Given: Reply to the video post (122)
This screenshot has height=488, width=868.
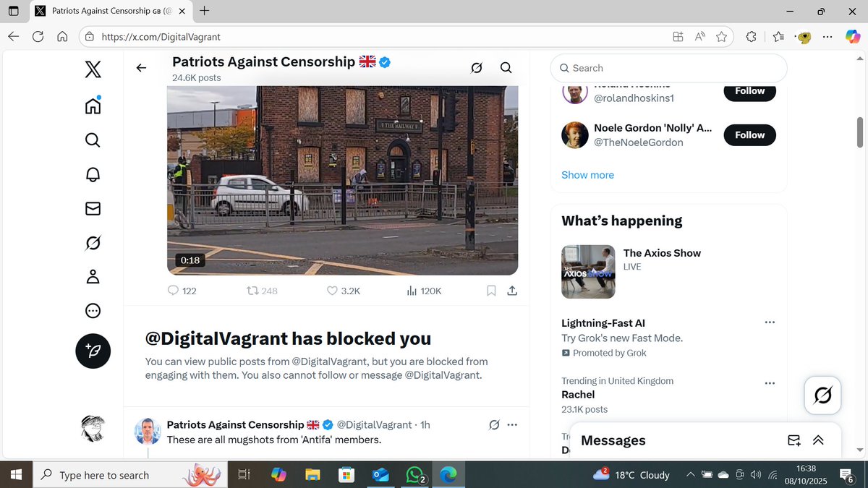Looking at the screenshot, I should pyautogui.click(x=182, y=291).
